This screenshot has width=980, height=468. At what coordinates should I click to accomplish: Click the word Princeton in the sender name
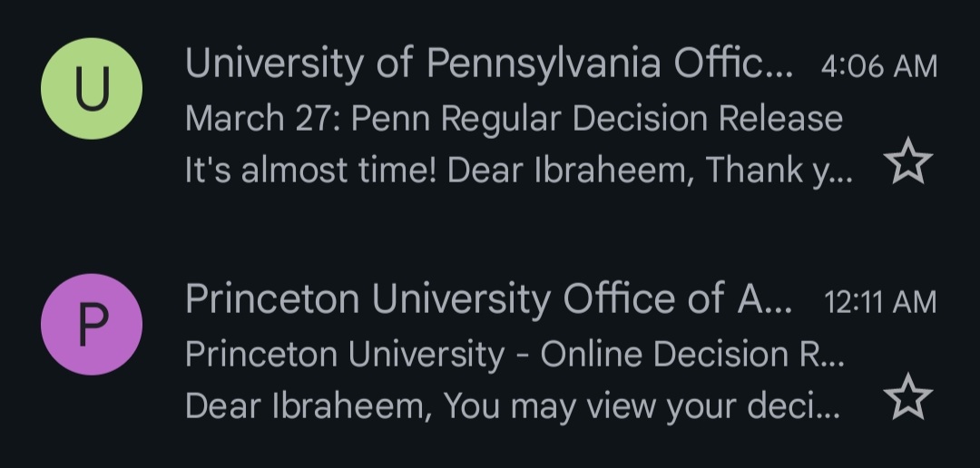point(272,299)
